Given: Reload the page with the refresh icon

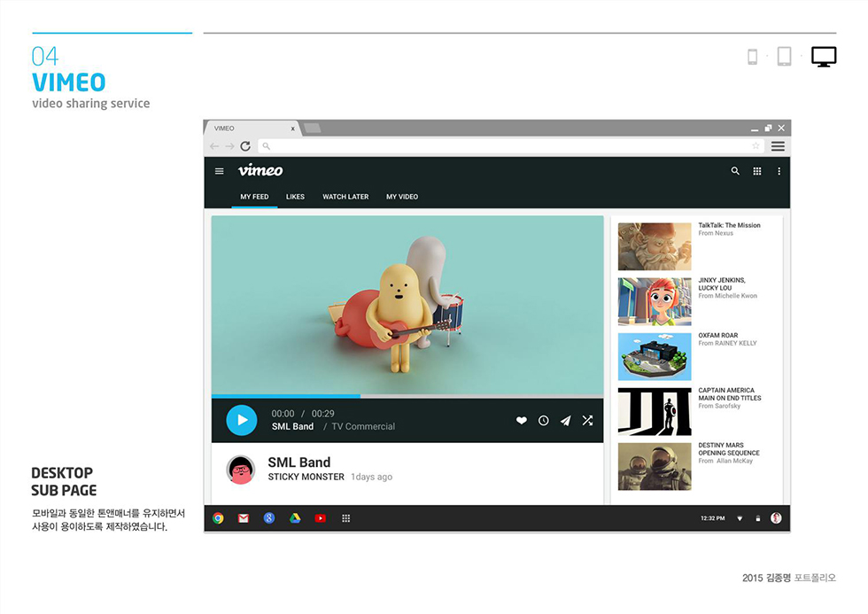Looking at the screenshot, I should coord(245,145).
